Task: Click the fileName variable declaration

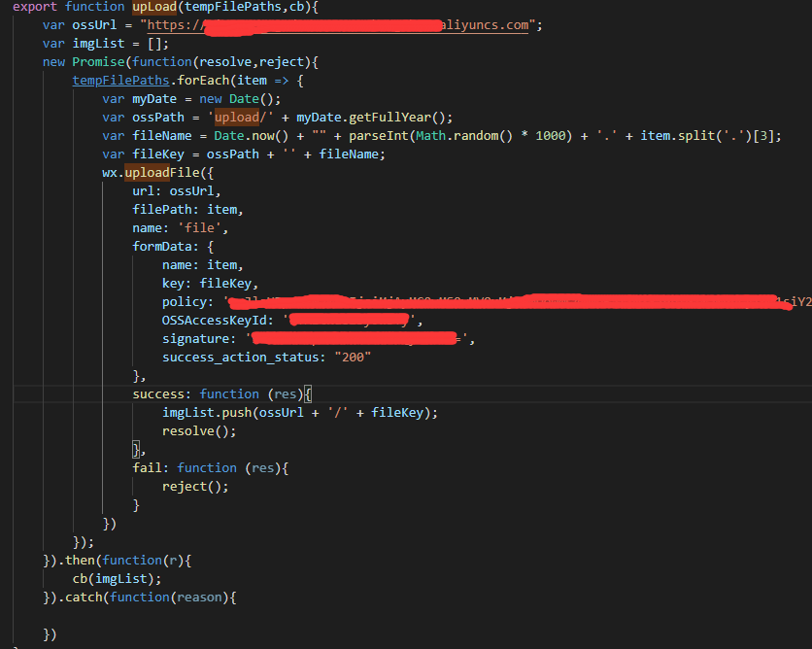Action: (x=161, y=136)
